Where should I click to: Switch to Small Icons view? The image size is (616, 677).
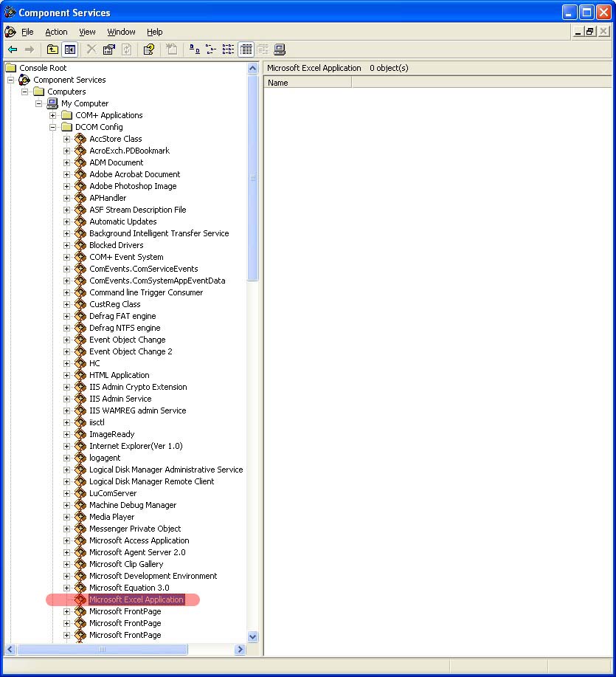(211, 49)
